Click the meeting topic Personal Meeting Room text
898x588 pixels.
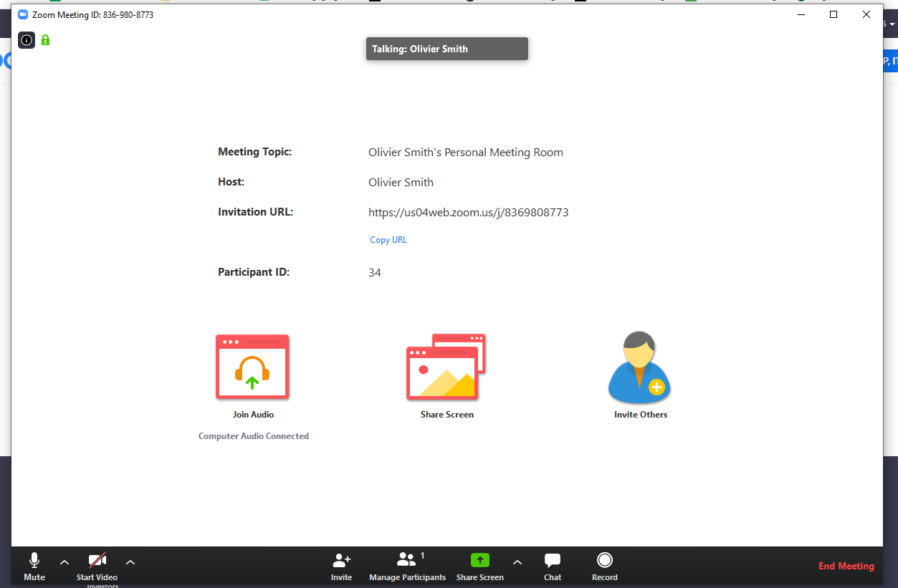(466, 153)
